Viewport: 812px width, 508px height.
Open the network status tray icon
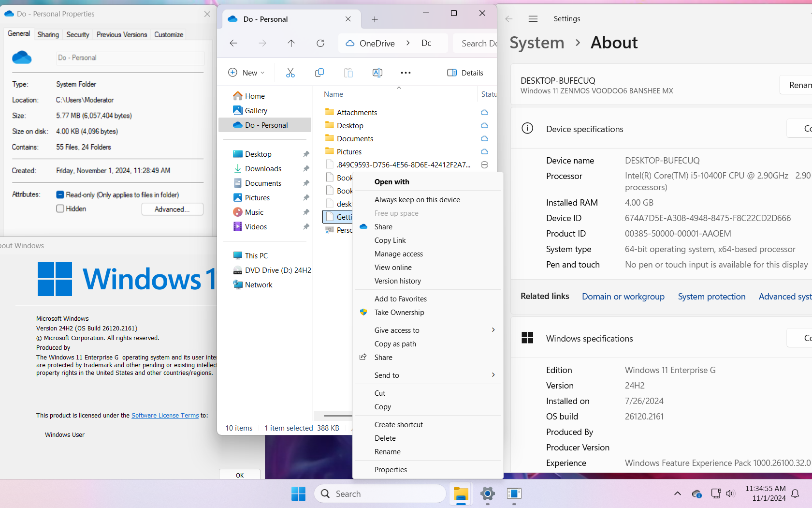(716, 493)
